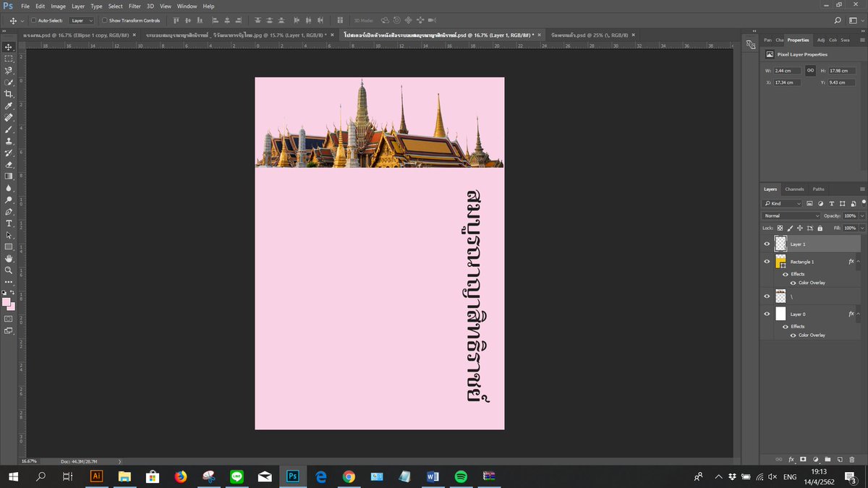Open the Window menu
The image size is (868, 488).
187,6
